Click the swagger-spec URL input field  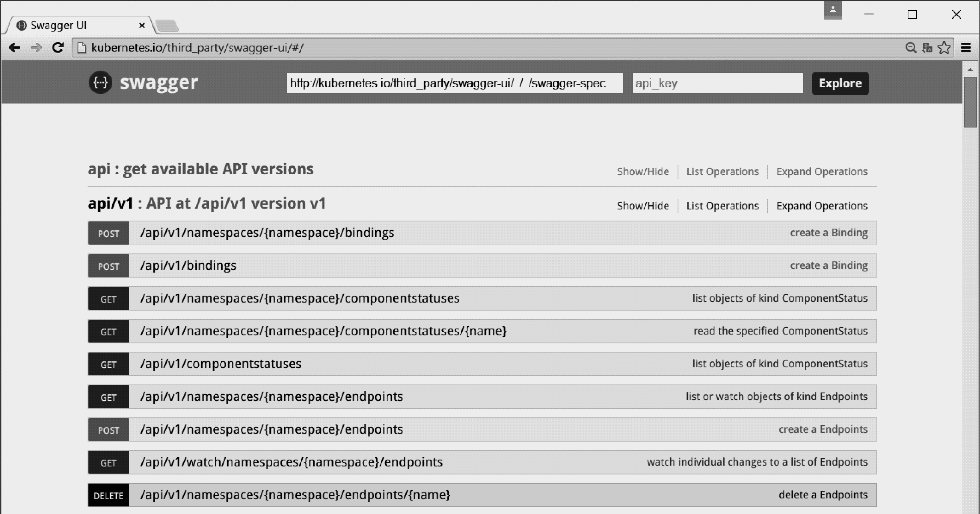pos(454,83)
